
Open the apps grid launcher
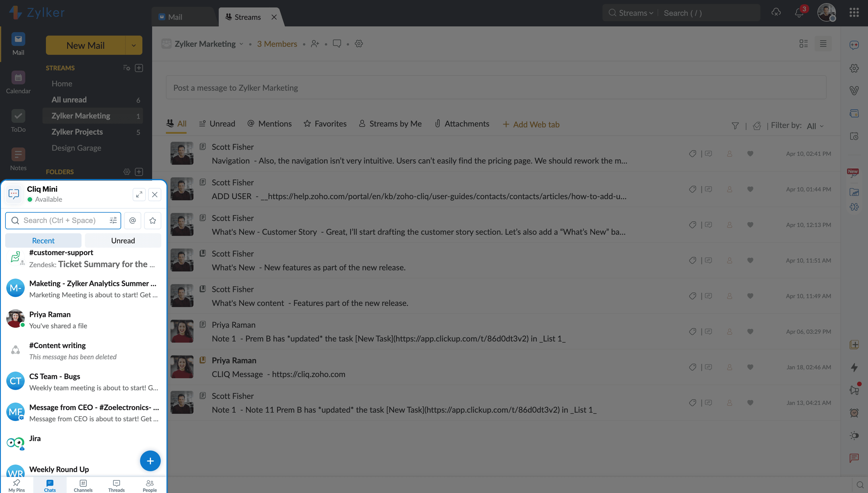pos(854,13)
